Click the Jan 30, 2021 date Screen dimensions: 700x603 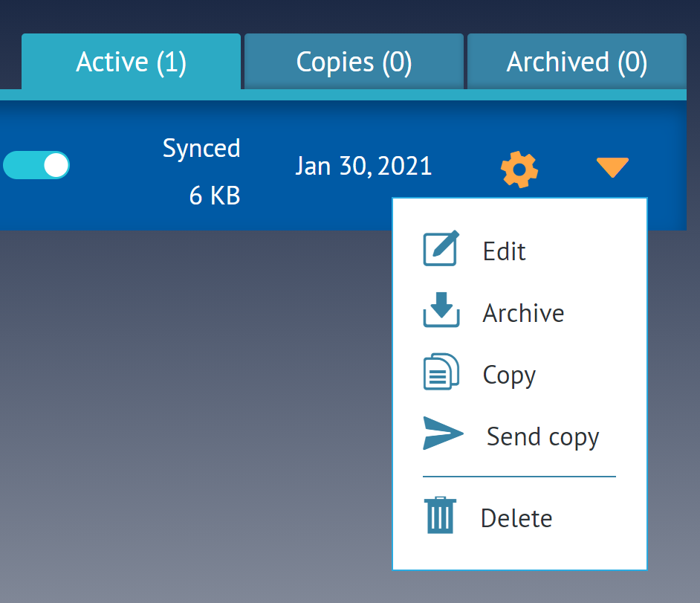point(363,166)
